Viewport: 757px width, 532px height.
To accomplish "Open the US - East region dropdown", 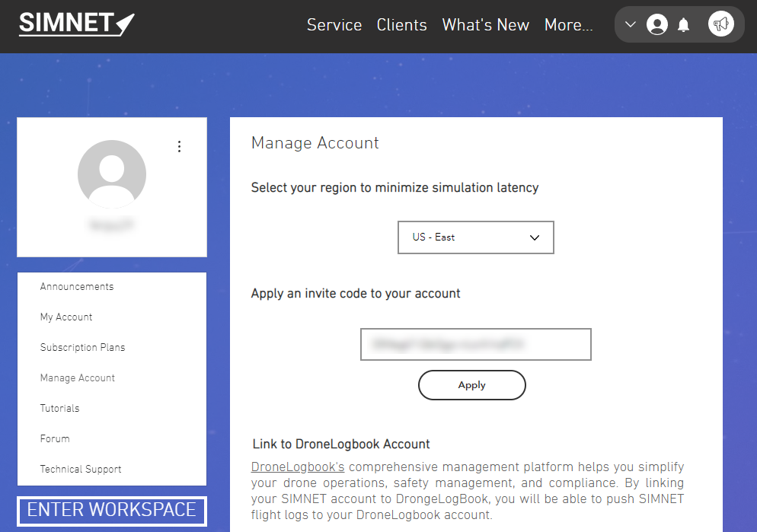I will pyautogui.click(x=475, y=237).
